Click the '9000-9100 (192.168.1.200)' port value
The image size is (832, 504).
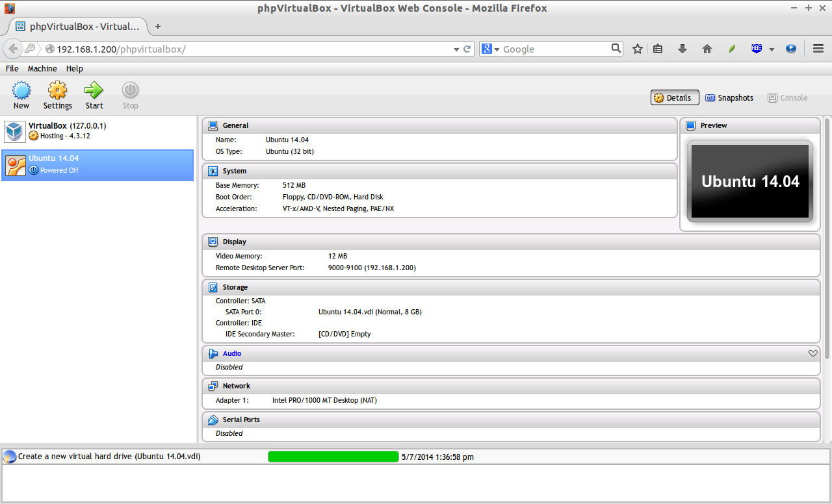click(x=372, y=268)
